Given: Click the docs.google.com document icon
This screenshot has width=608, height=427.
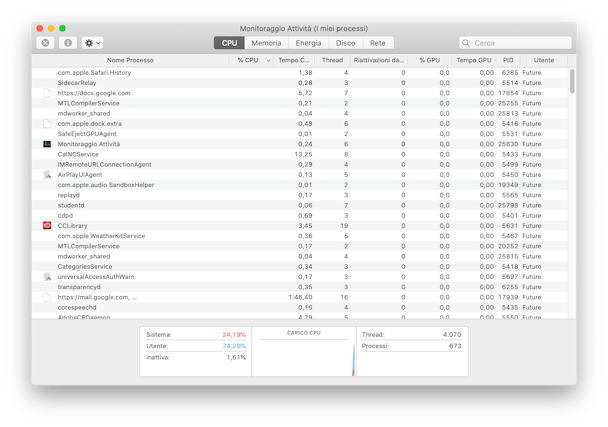Looking at the screenshot, I should [47, 93].
